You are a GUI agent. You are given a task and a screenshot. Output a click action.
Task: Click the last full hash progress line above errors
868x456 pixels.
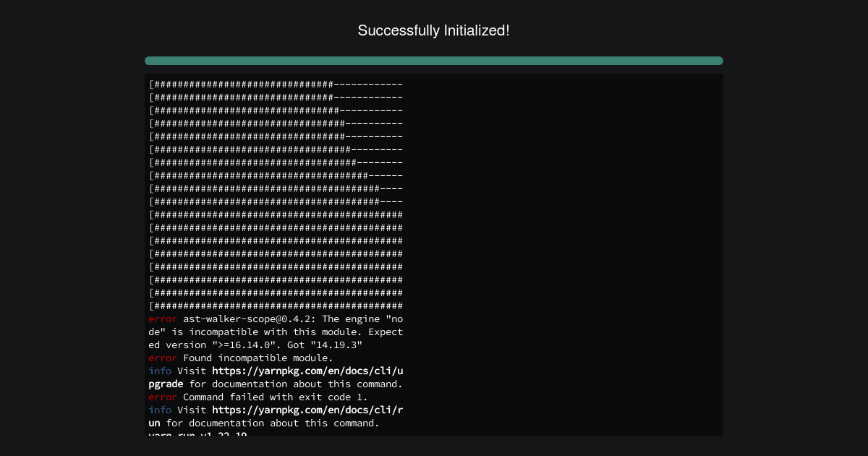click(x=276, y=305)
